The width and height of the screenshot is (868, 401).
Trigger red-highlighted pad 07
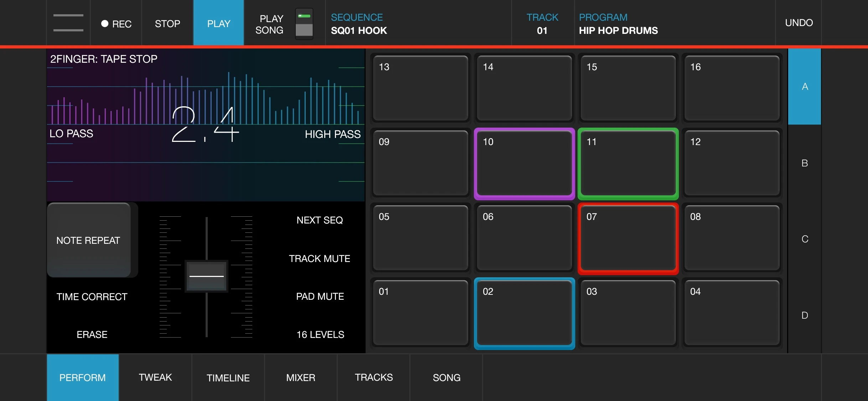pos(628,238)
